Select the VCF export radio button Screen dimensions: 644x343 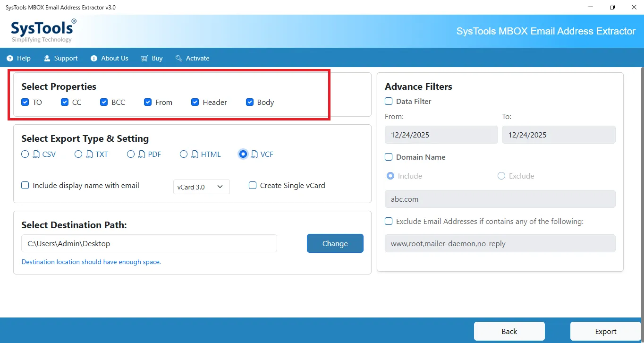[243, 154]
